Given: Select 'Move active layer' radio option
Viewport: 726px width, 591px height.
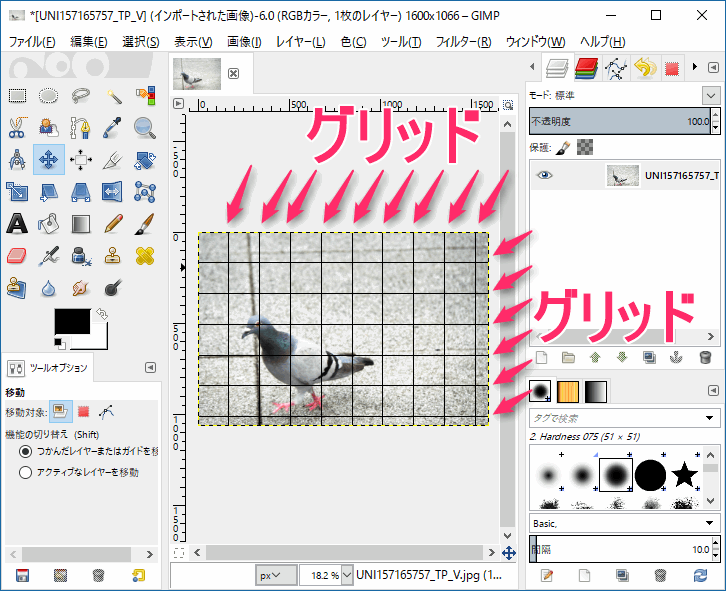Looking at the screenshot, I should [25, 472].
